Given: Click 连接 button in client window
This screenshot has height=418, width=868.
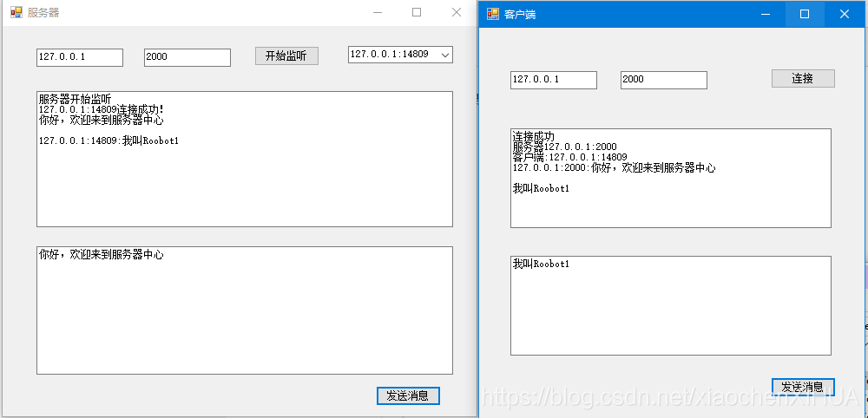Looking at the screenshot, I should (803, 79).
